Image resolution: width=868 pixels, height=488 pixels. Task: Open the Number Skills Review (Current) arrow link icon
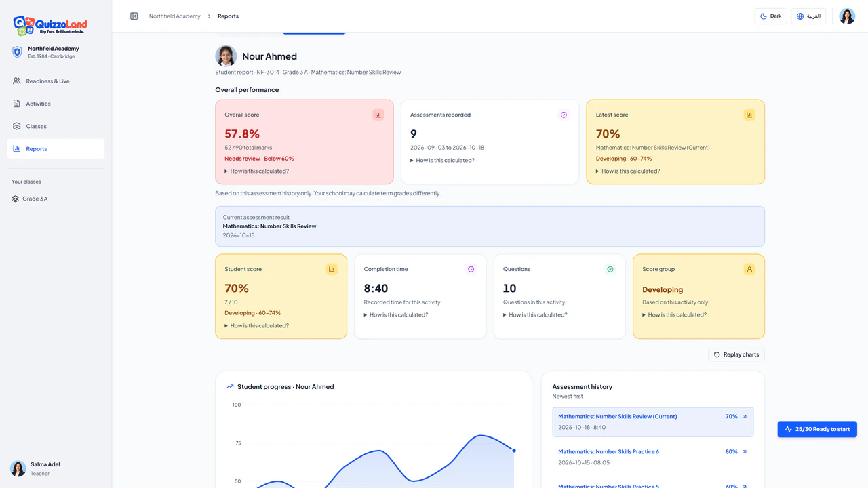point(745,417)
